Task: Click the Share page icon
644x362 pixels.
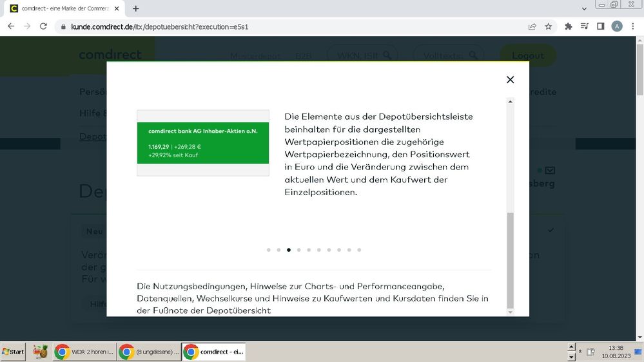Action: [x=532, y=26]
